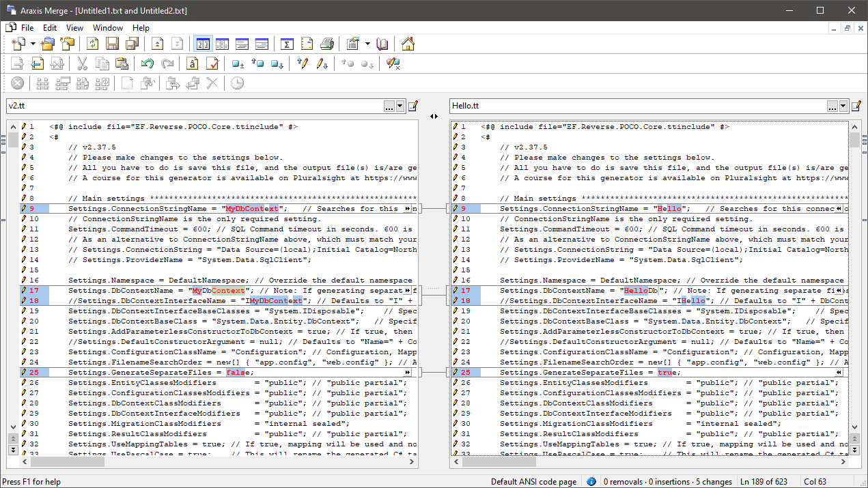Click the Home toolbar icon
Screen dimensions: 868x488
pos(408,44)
